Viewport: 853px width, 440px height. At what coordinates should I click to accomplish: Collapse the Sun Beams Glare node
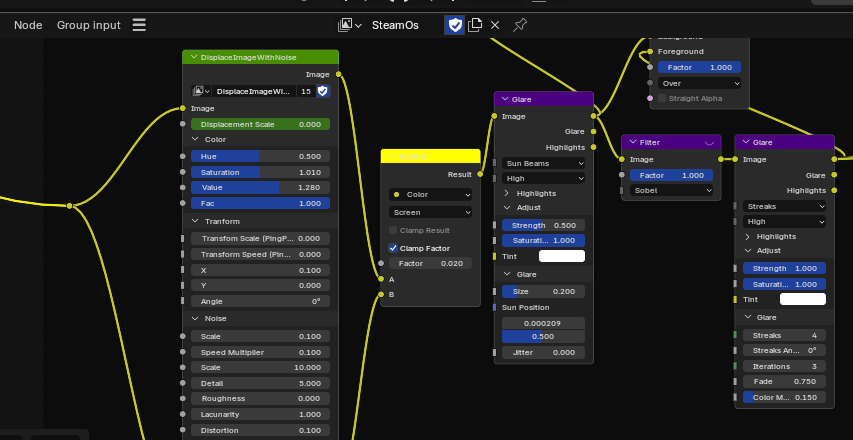[x=504, y=100]
